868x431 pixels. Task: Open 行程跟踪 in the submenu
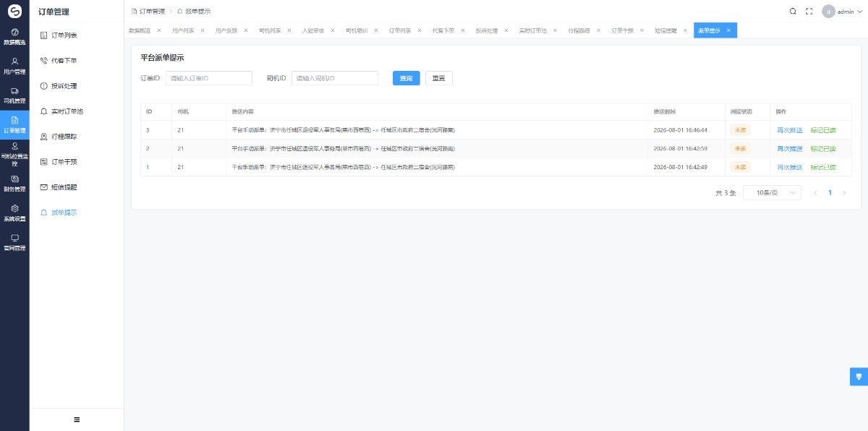coord(77,137)
